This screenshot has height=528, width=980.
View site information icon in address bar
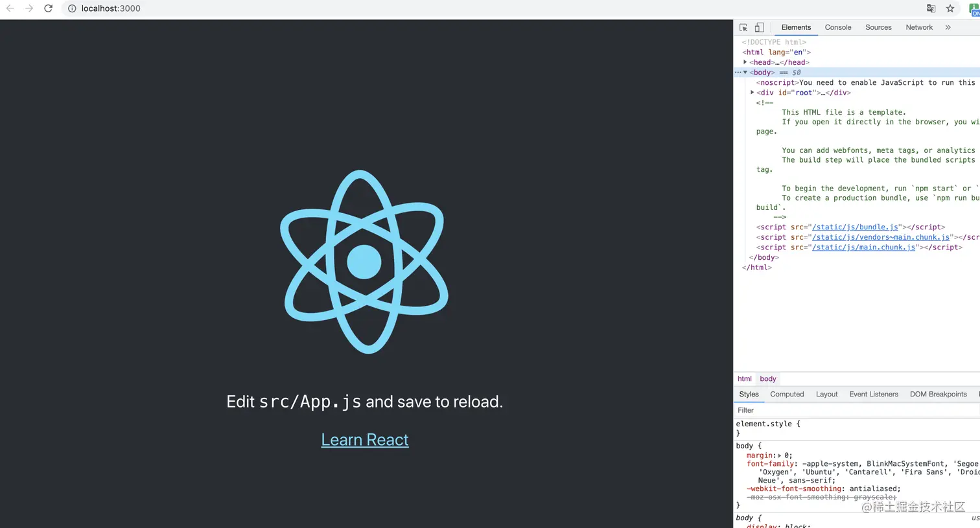(x=72, y=8)
